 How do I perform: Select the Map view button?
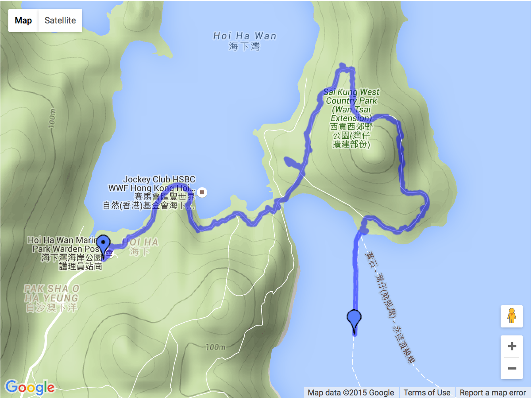(x=23, y=21)
